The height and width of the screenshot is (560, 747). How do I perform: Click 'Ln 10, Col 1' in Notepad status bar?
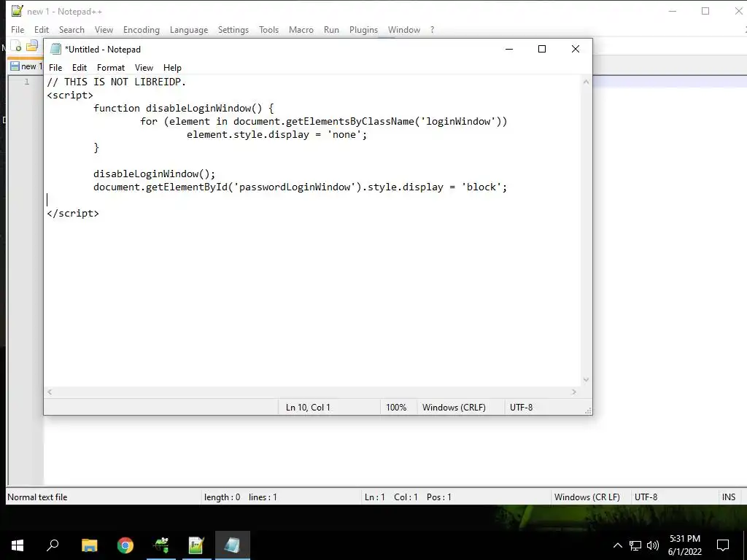pos(308,408)
